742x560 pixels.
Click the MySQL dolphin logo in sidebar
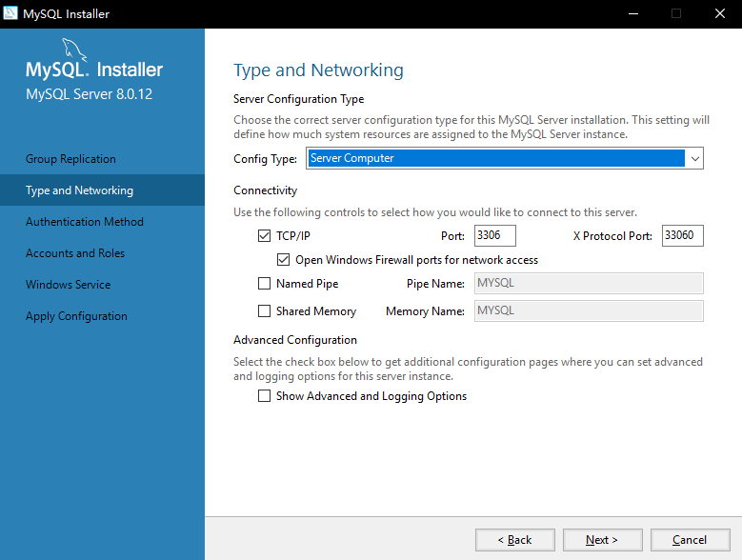[74, 50]
